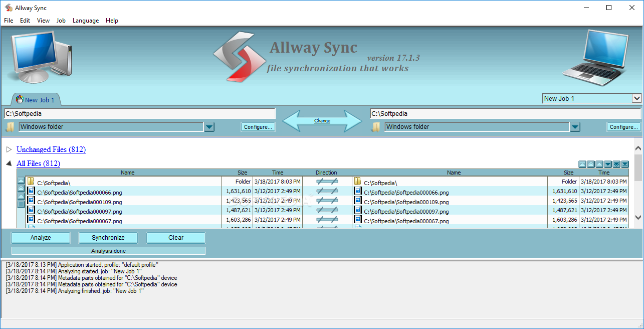
Task: Click the left table Size column header
Action: pyautogui.click(x=243, y=173)
